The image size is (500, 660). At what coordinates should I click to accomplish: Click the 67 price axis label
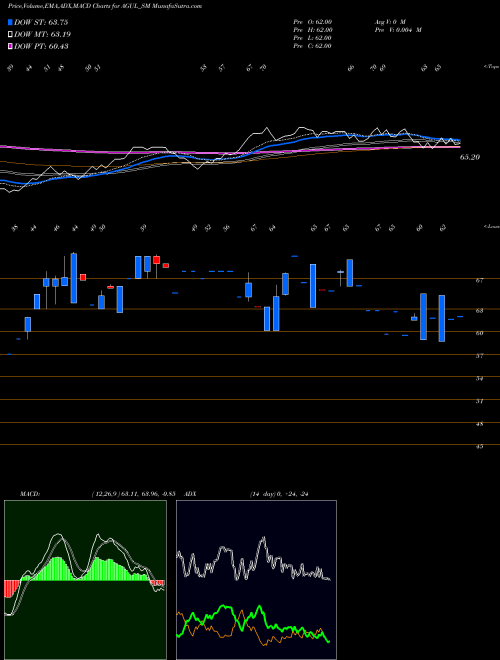[480, 280]
